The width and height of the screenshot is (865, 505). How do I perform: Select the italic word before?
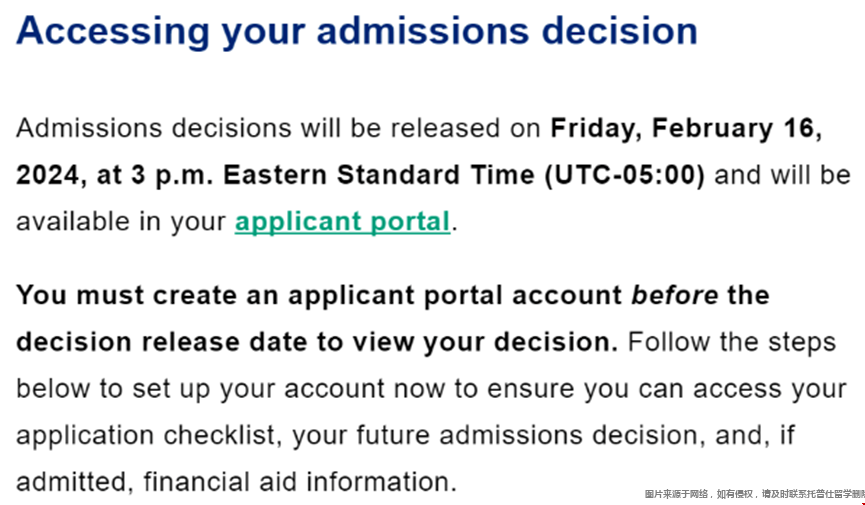(x=675, y=295)
